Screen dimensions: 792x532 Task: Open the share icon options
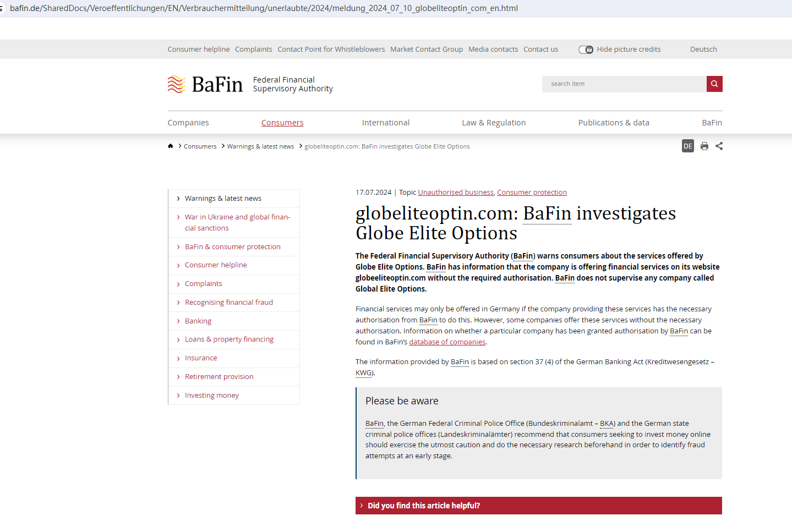click(719, 146)
